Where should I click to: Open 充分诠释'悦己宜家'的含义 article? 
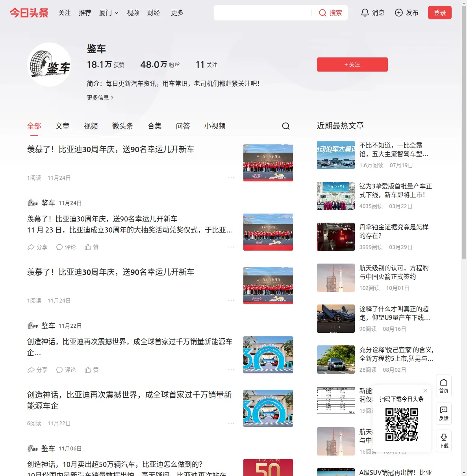(397, 354)
